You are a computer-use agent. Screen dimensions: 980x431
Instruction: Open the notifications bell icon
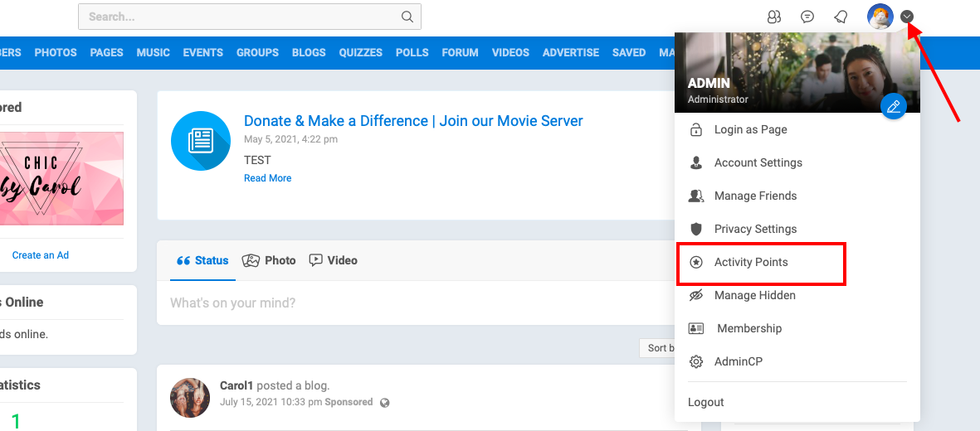point(841,17)
